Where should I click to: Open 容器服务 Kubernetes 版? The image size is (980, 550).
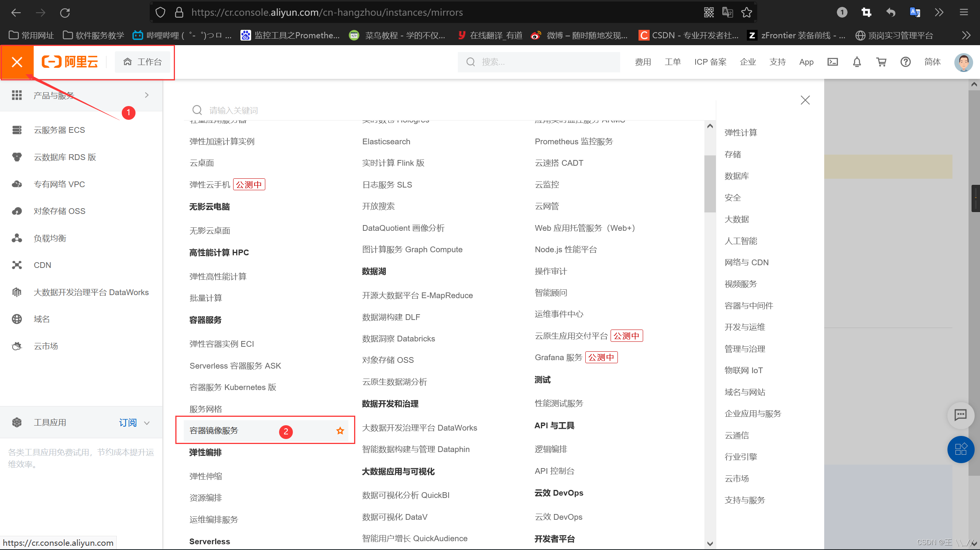[x=233, y=387]
